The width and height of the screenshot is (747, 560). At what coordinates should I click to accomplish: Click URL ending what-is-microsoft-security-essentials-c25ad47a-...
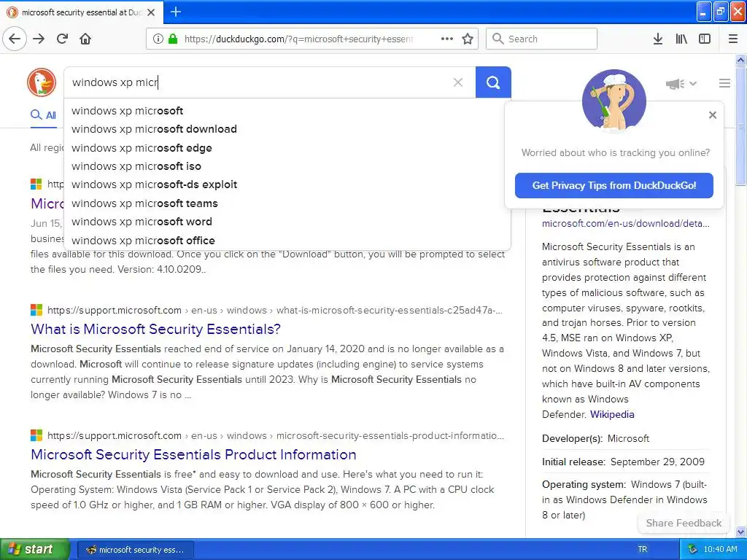click(x=275, y=310)
